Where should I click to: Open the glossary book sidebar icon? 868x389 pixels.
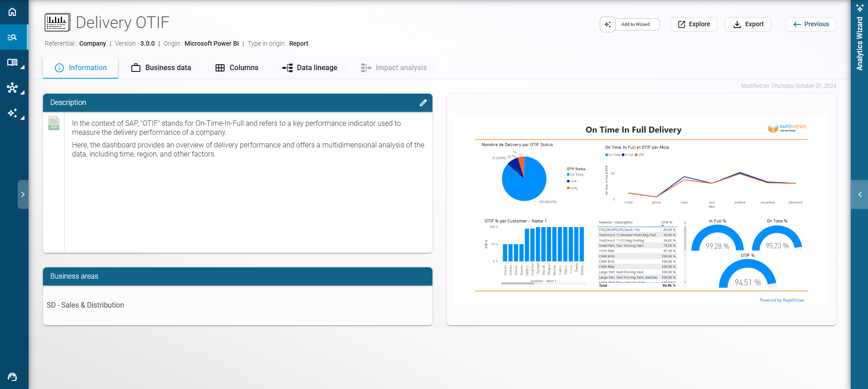12,62
